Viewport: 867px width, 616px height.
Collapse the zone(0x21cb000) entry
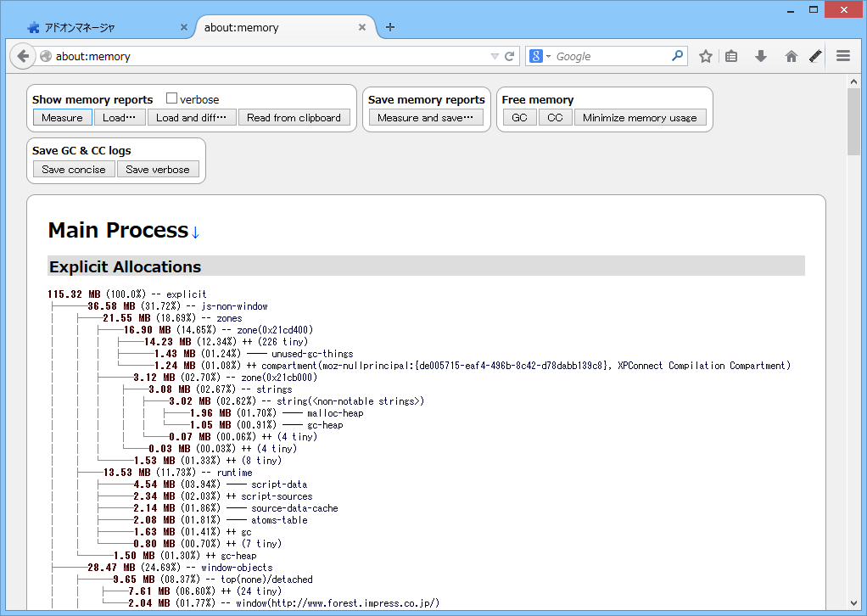tap(225, 378)
